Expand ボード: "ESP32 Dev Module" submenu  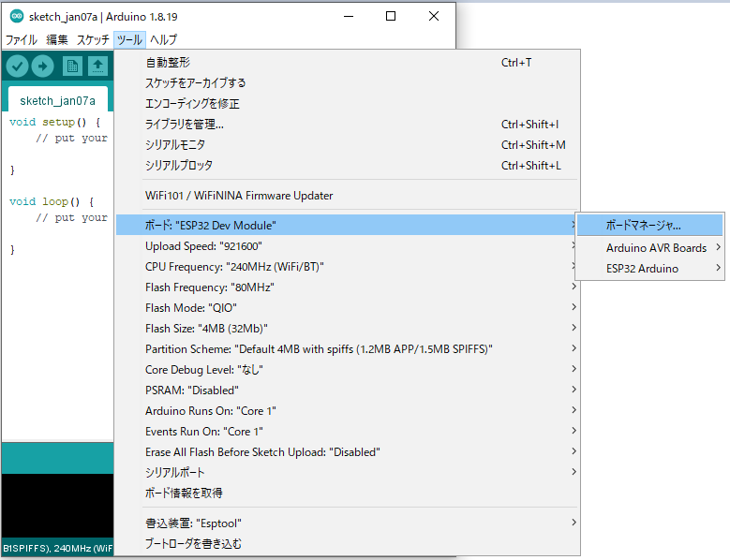tap(348, 225)
